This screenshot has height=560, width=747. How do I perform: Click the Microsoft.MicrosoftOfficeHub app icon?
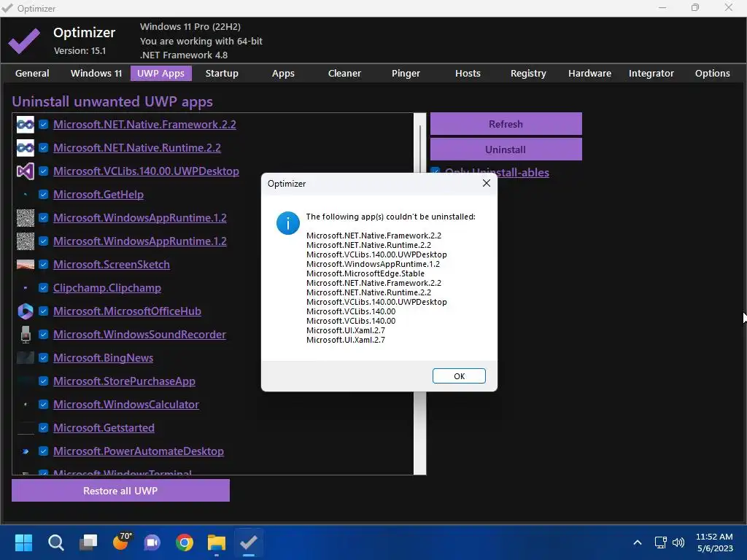[x=26, y=311]
